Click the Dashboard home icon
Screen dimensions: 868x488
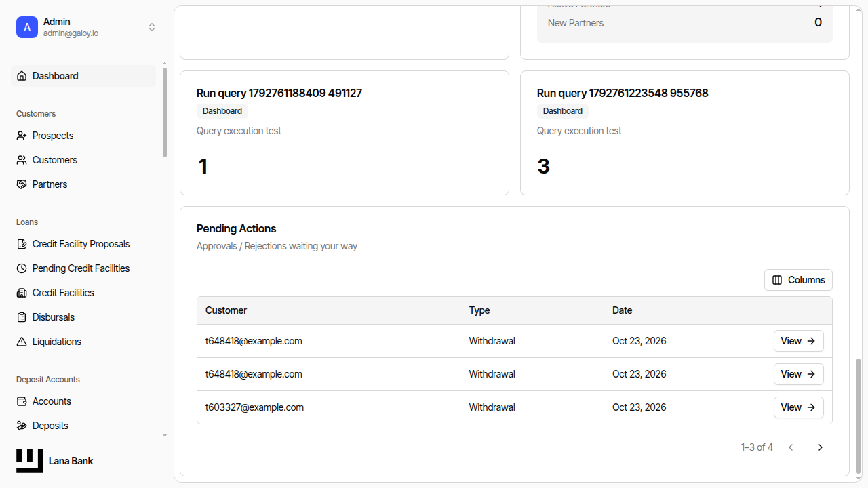pos(22,76)
